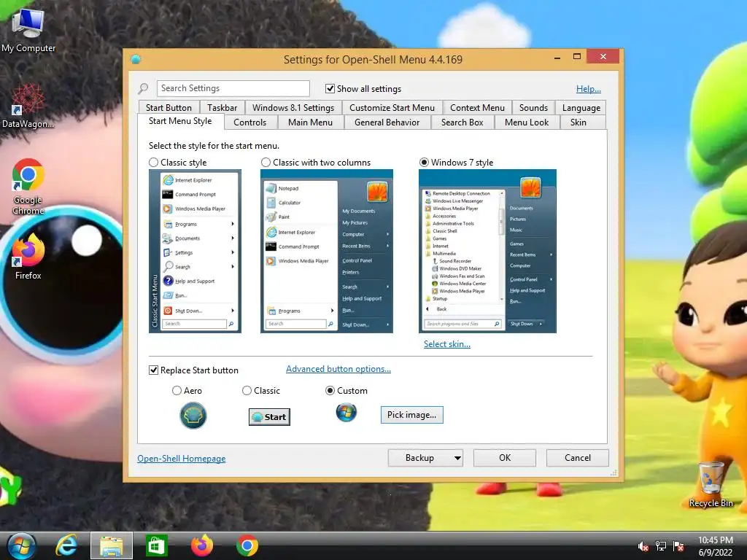
Task: Click the OK button
Action: coord(505,458)
